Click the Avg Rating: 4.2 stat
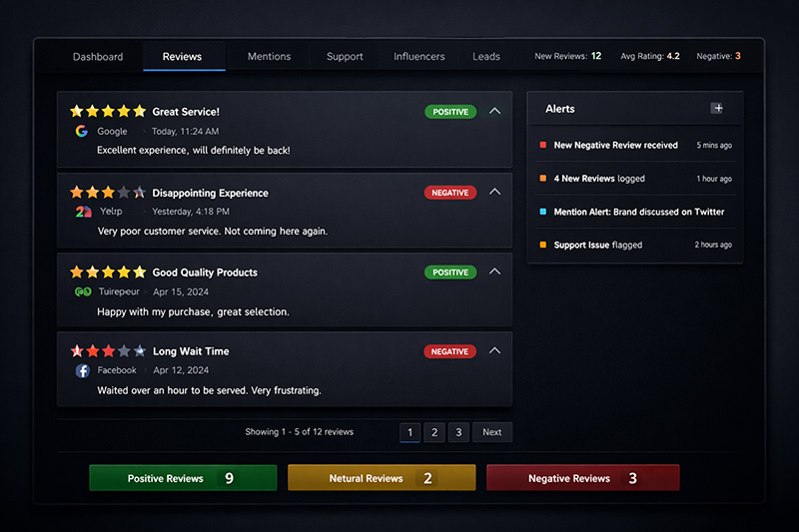799x532 pixels. [x=650, y=56]
